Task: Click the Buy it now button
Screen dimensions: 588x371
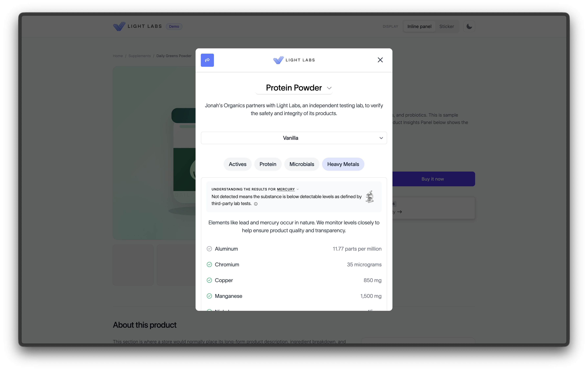Action: pyautogui.click(x=433, y=179)
